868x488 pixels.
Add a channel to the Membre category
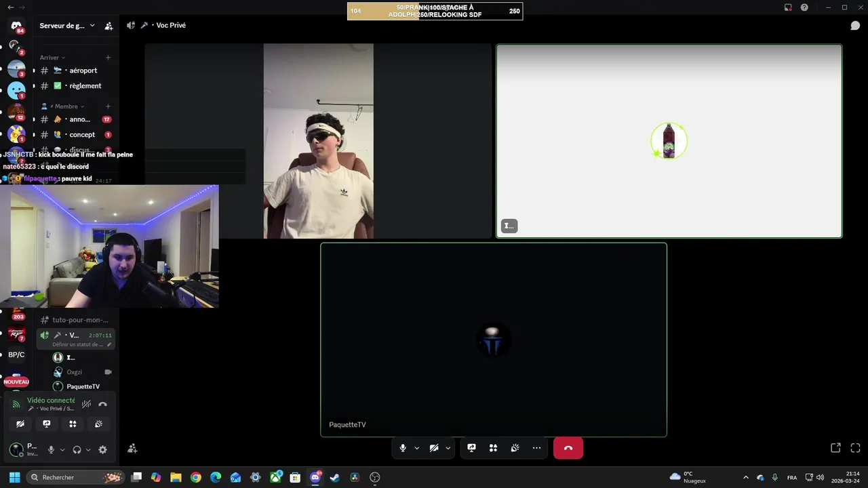[x=108, y=106]
